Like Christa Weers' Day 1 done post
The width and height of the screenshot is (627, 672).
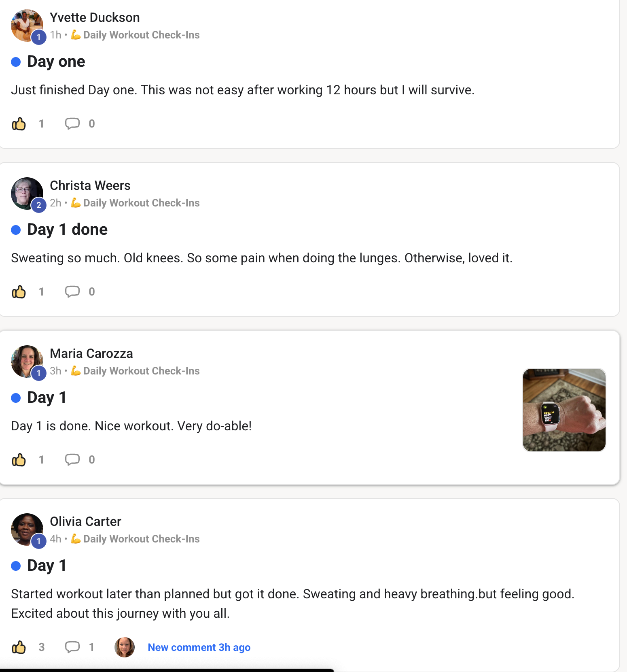click(x=19, y=292)
